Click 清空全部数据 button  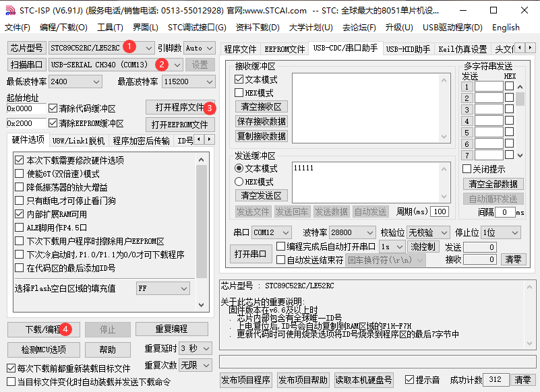pyautogui.click(x=493, y=184)
